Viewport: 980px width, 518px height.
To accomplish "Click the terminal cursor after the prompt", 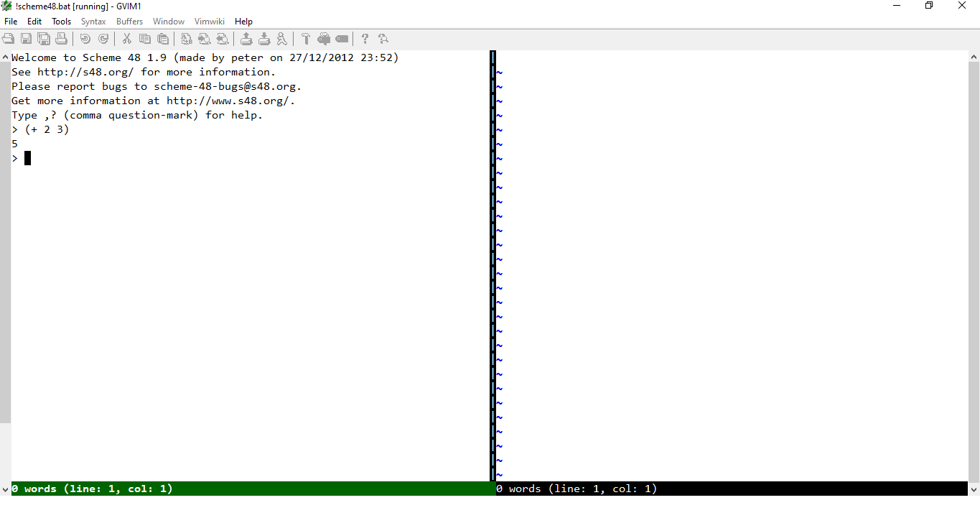I will pos(27,158).
